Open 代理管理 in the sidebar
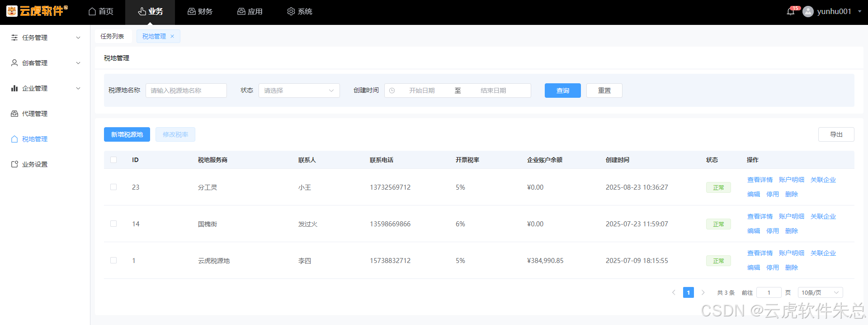This screenshot has width=868, height=325. tap(35, 114)
